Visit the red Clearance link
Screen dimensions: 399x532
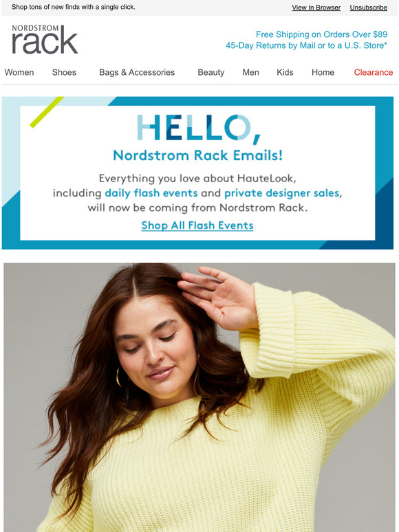tap(373, 72)
